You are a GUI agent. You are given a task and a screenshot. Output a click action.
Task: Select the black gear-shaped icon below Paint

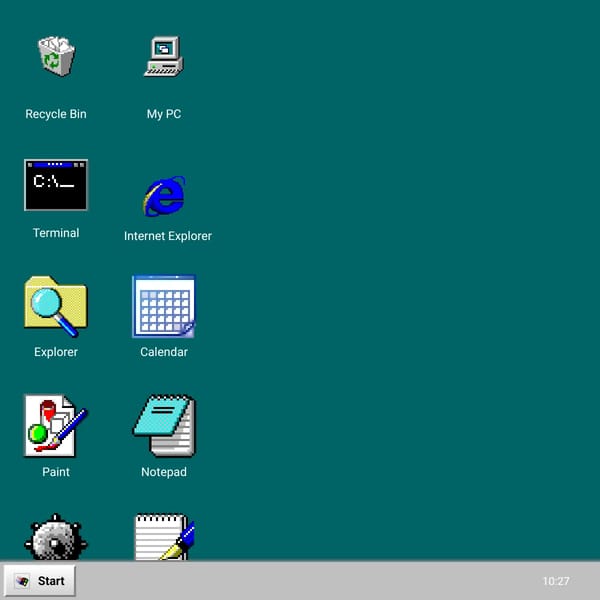[x=56, y=537]
